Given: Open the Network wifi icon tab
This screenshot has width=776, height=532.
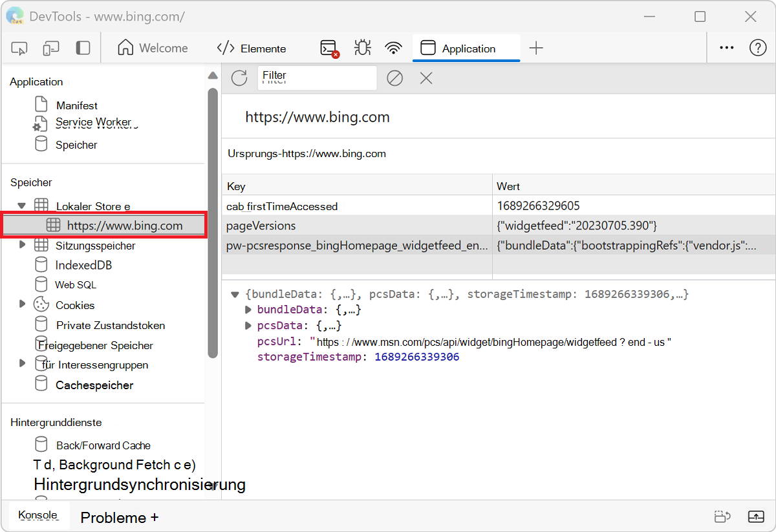Looking at the screenshot, I should [393, 48].
